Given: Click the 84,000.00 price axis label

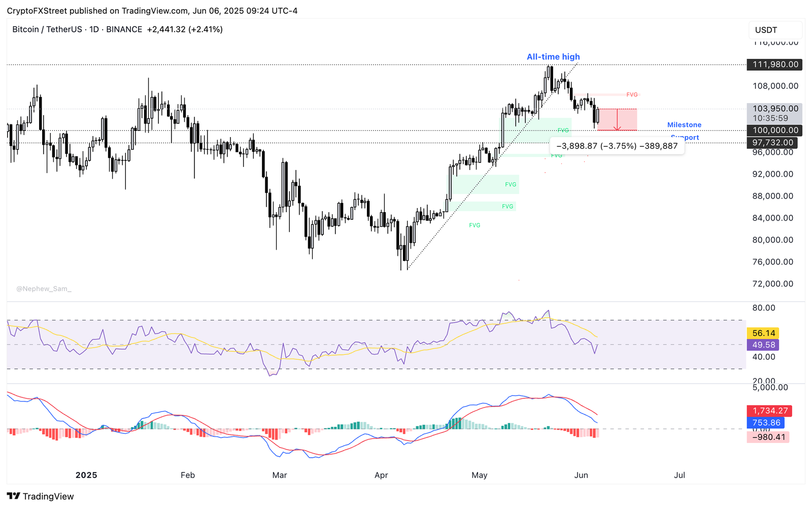Looking at the screenshot, I should tap(773, 218).
